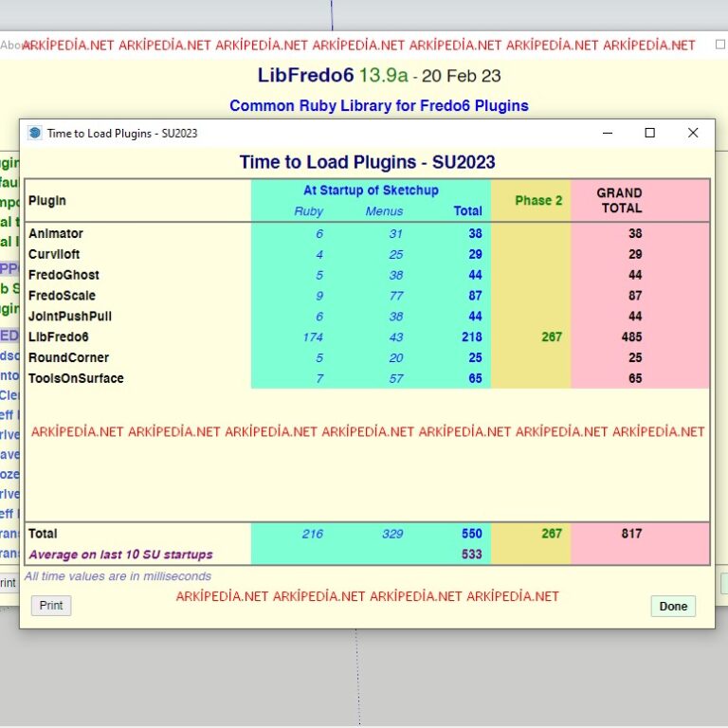Select the JointPushPull plugin row
Image resolution: width=728 pixels, height=728 pixels.
(367, 317)
